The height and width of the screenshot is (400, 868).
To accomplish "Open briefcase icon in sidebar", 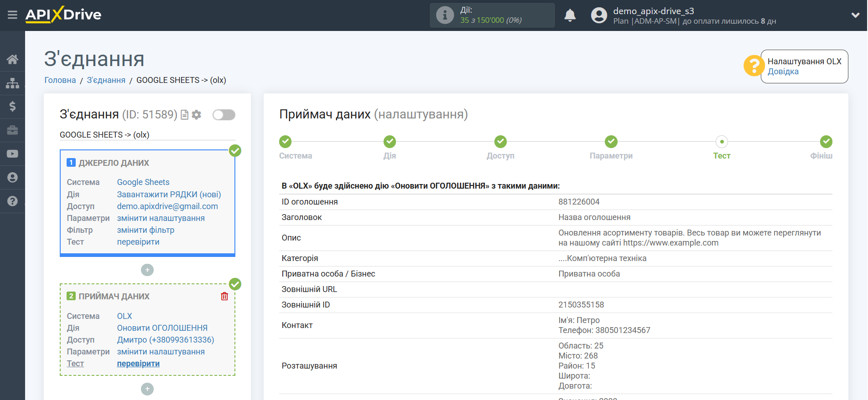I will coord(12,130).
